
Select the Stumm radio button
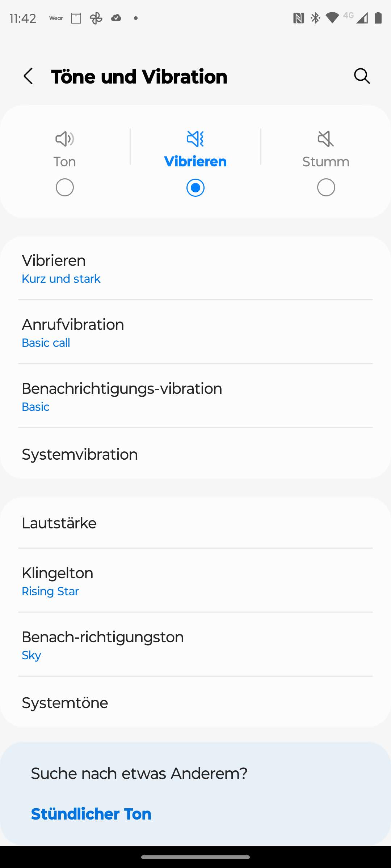pyautogui.click(x=326, y=187)
